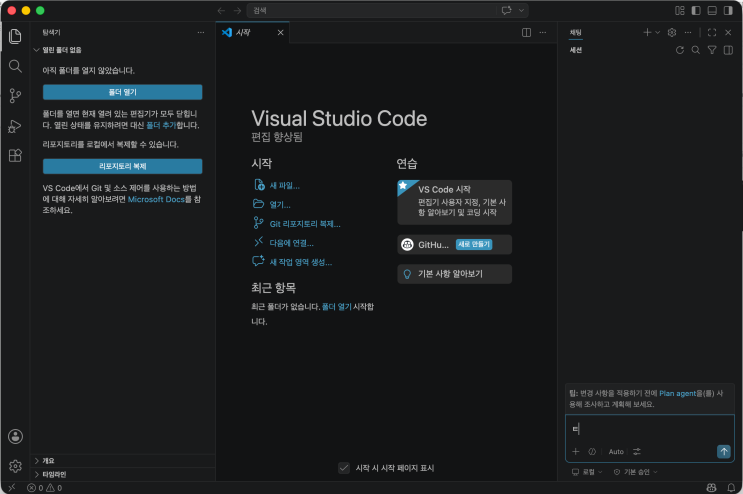The width and height of the screenshot is (743, 494).
Task: Open the Manage settings gear in activity bar
Action: click(x=15, y=466)
